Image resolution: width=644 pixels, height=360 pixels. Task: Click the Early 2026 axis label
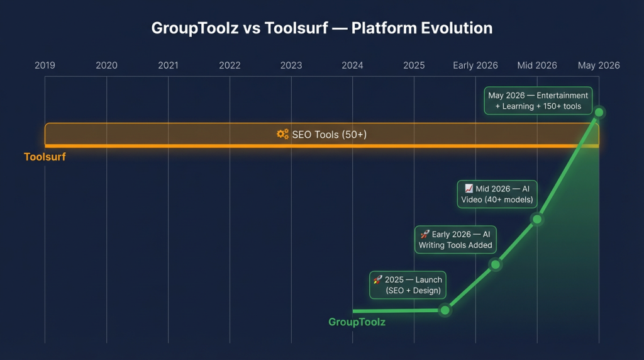click(x=475, y=65)
